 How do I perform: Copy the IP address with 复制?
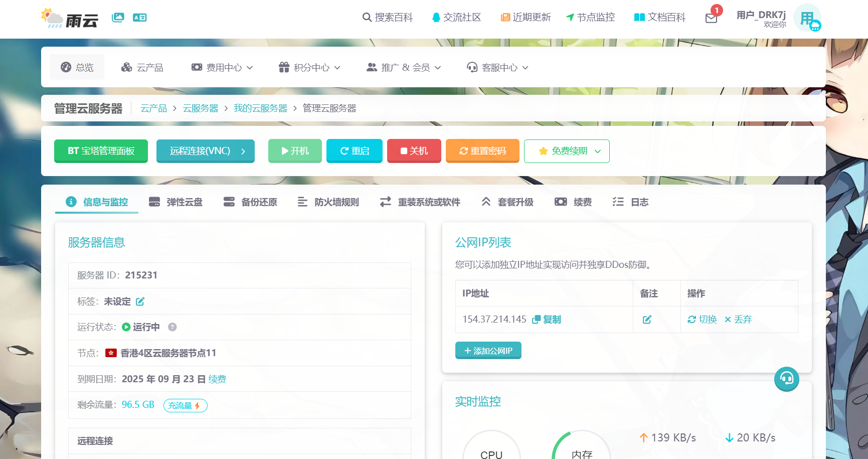547,320
